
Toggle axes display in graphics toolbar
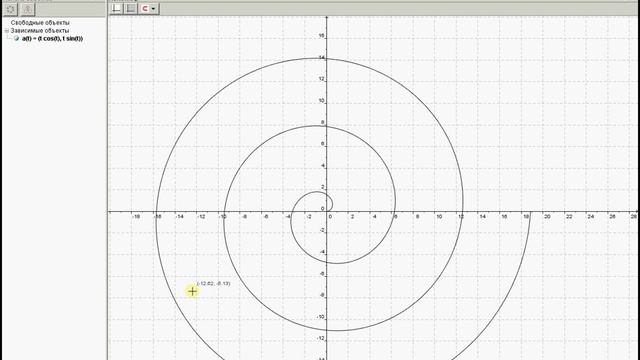(116, 9)
